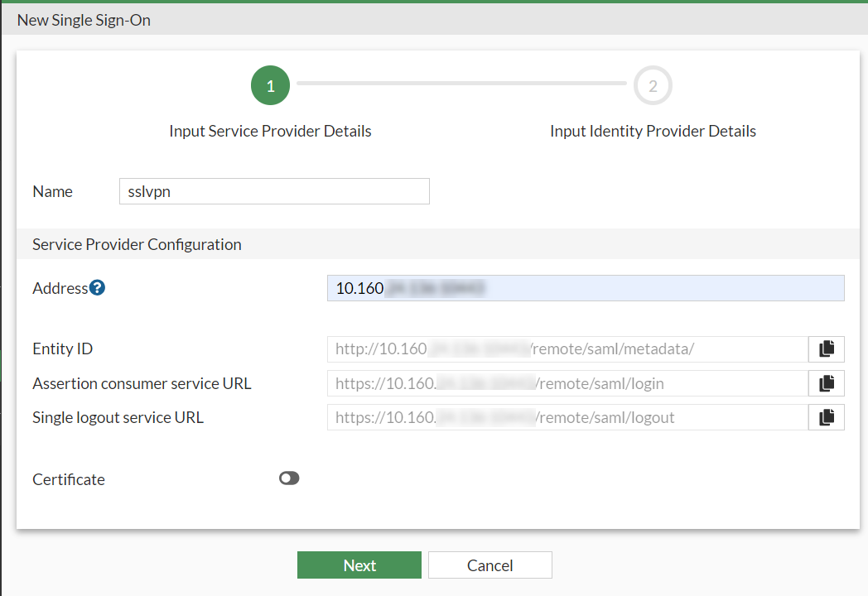Select the Assertion consumer service URL field
868x596 pixels.
coord(567,383)
